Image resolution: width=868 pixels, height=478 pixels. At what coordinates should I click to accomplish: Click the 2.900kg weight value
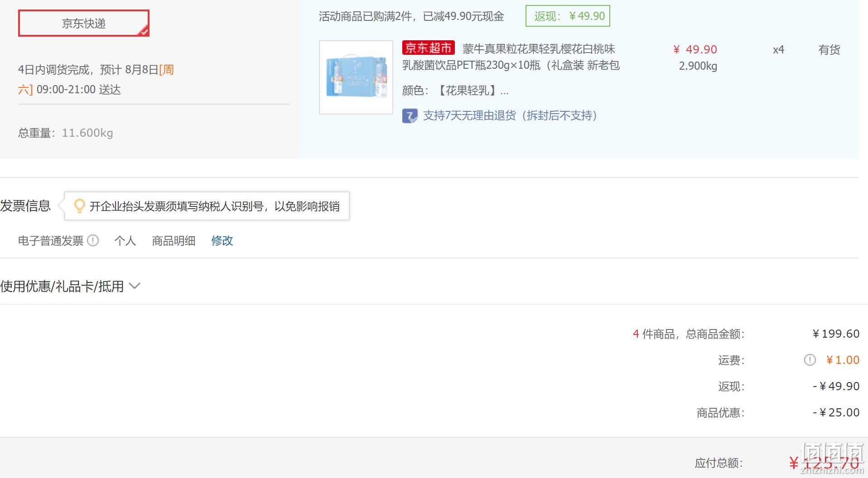[698, 66]
